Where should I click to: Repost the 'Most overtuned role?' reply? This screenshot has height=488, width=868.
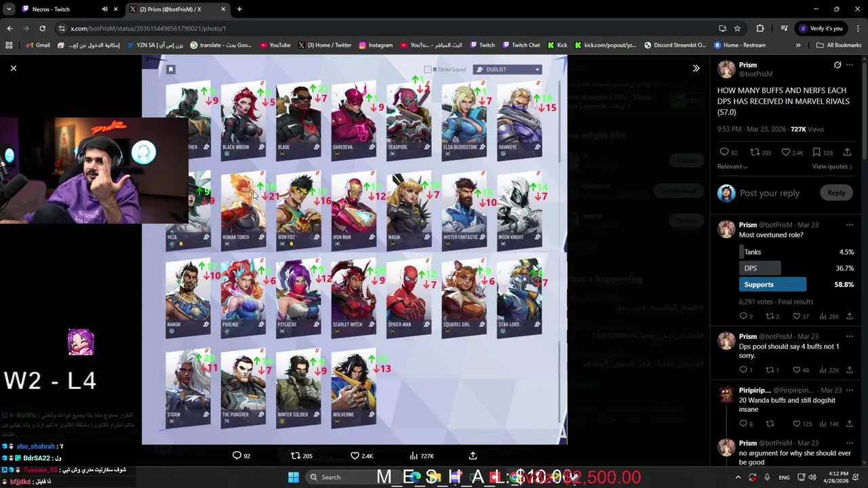(772, 316)
